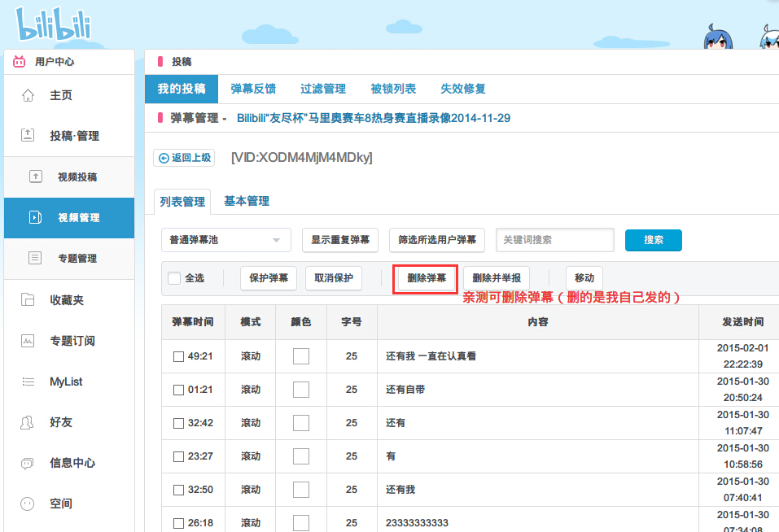Viewport: 779px width, 532px height.
Task: Click danmaku text 还有我 一直在认真看
Action: pyautogui.click(x=431, y=356)
